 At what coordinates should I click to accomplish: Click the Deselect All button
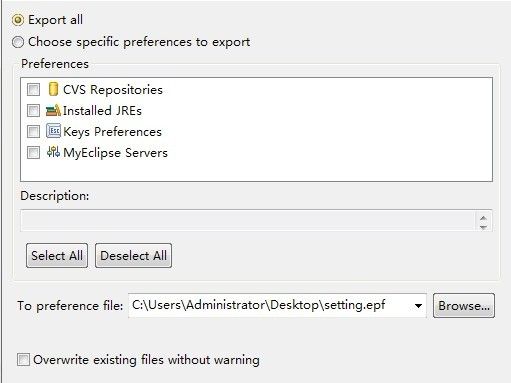[133, 256]
